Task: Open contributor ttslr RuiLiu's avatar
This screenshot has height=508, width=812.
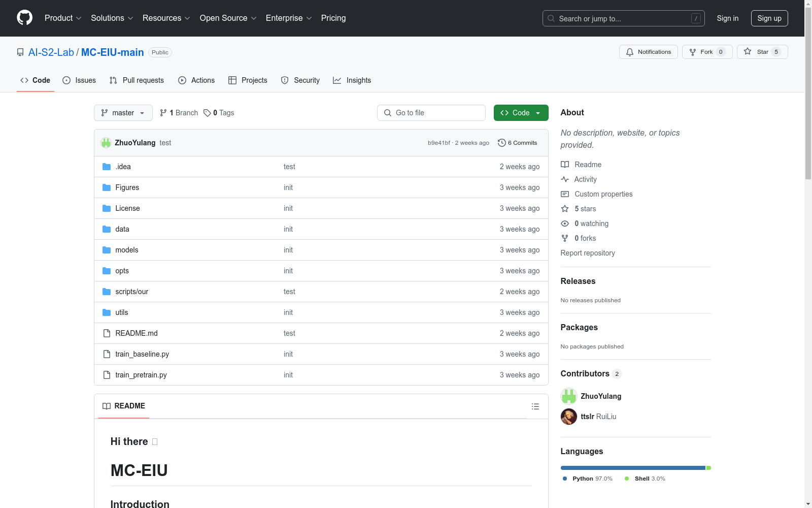Action: 569,417
